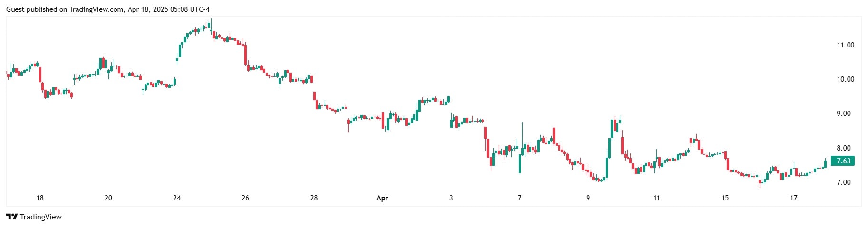The image size is (868, 227).
Task: Click the 8.00 price axis label
Action: 844,148
